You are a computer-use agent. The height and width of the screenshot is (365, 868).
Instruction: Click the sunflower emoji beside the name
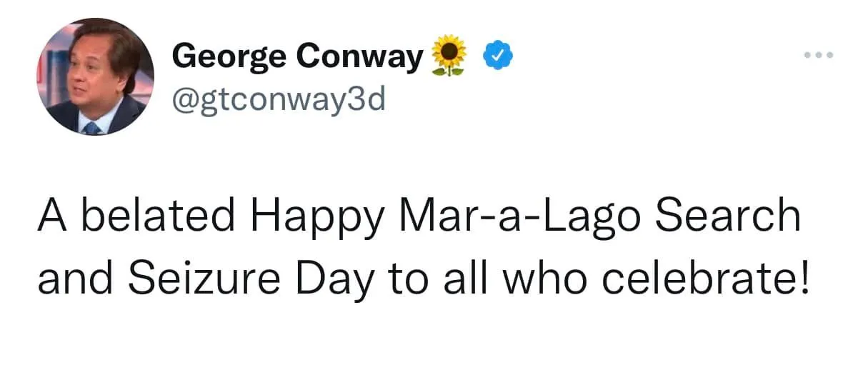[x=449, y=56]
